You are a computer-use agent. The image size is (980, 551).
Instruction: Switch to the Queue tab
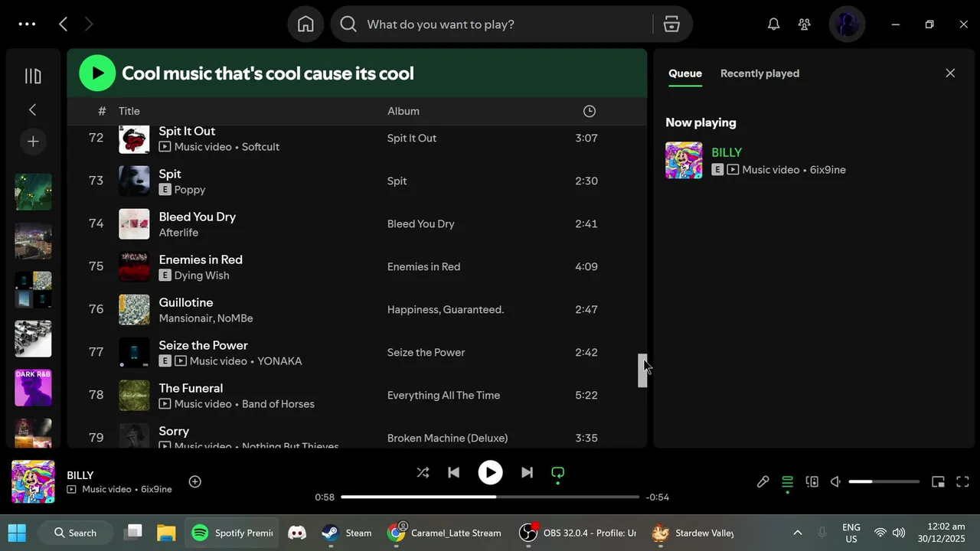pyautogui.click(x=685, y=73)
